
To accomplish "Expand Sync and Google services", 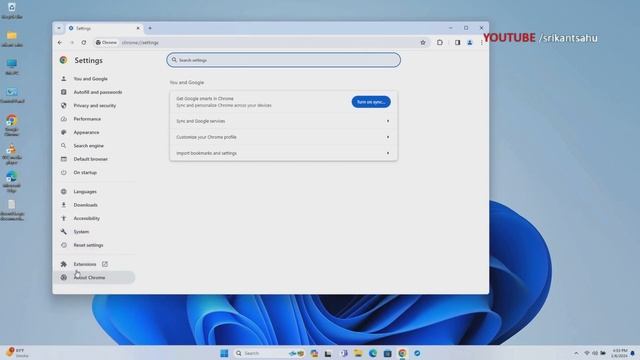I will click(x=283, y=121).
